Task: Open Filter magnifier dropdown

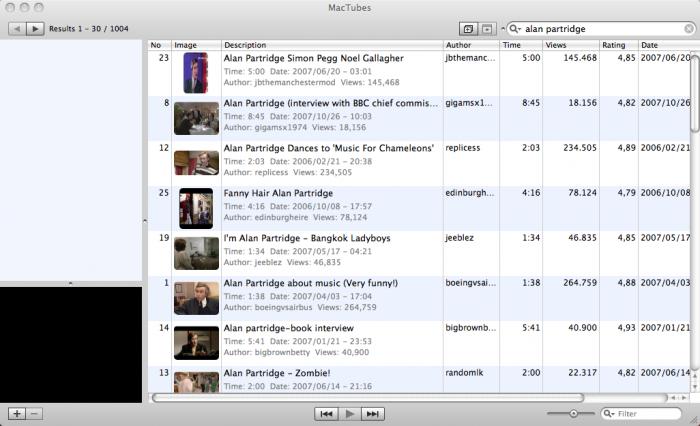Action: coord(608,413)
